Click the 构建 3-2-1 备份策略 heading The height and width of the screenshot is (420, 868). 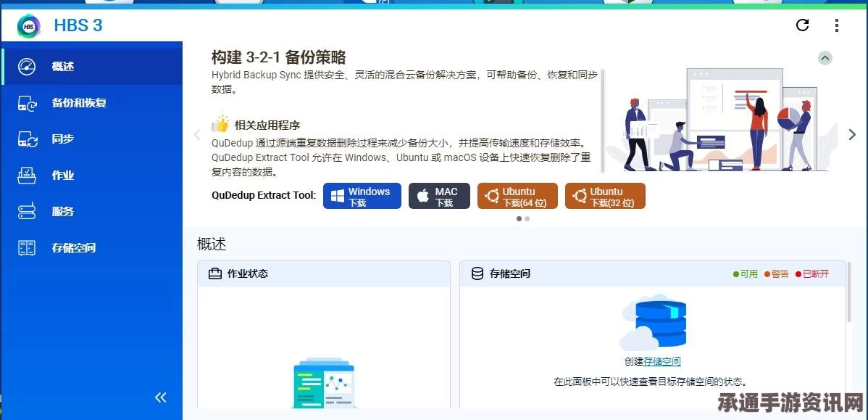point(278,57)
